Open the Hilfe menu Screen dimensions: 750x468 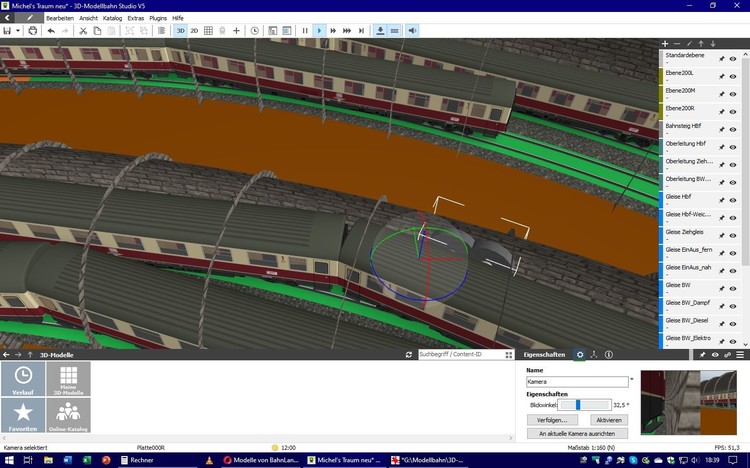point(178,18)
